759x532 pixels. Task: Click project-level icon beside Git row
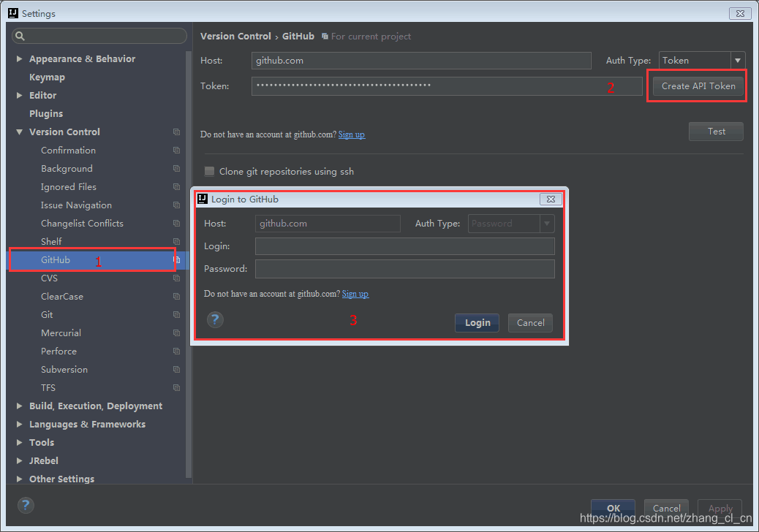pos(177,315)
